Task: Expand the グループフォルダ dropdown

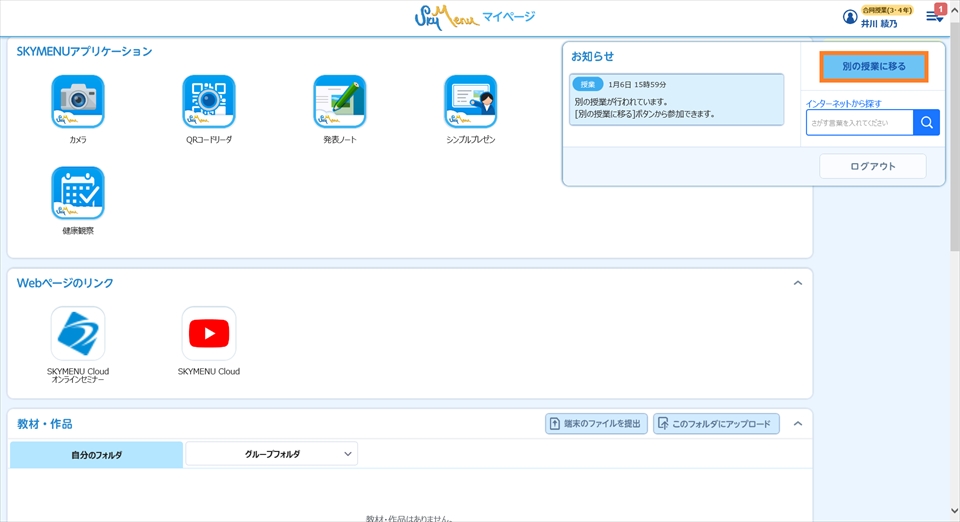Action: point(271,454)
